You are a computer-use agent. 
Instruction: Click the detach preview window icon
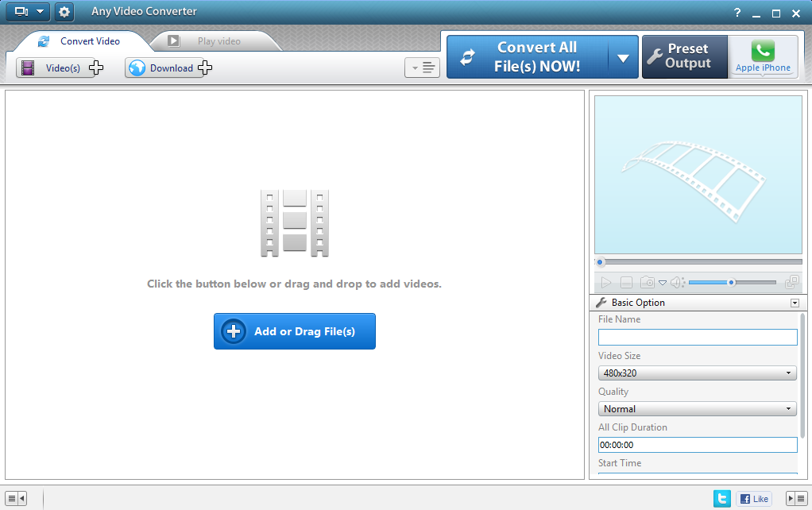point(792,282)
